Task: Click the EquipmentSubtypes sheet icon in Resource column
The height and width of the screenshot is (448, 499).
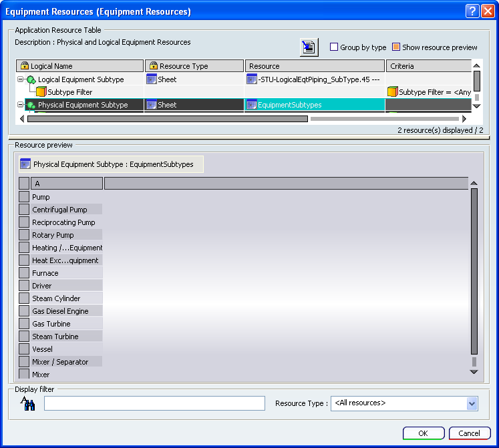Action: point(251,105)
